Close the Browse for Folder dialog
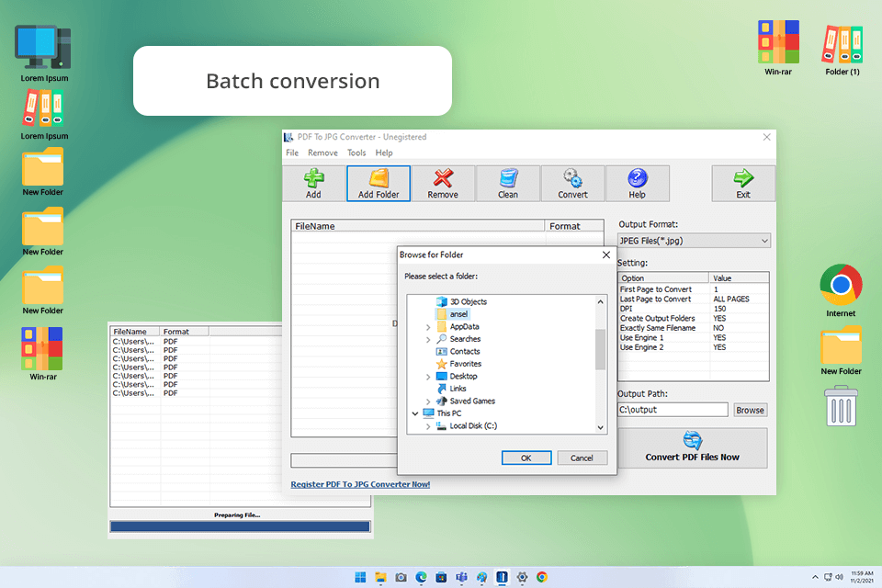Screen dimensions: 882x588 [606, 254]
